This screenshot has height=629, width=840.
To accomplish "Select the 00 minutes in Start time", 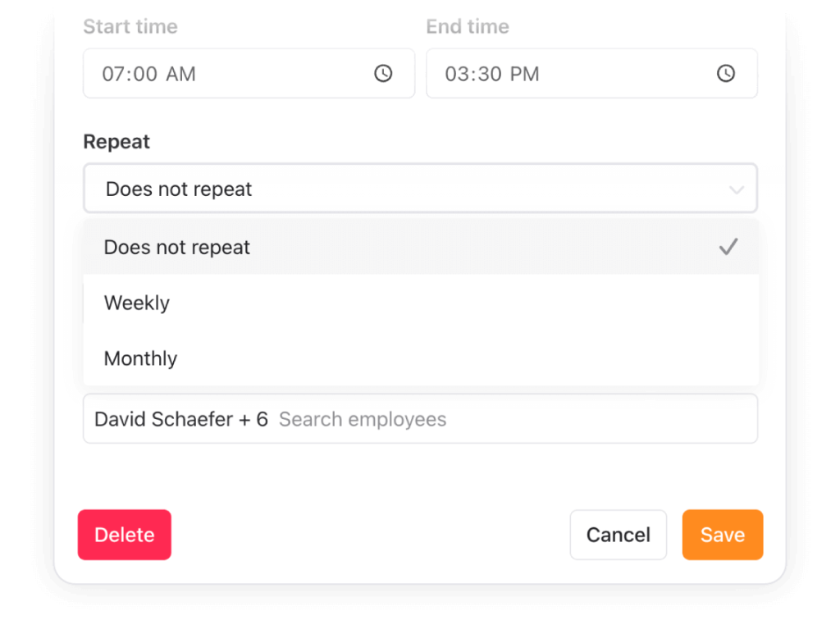I will (144, 74).
